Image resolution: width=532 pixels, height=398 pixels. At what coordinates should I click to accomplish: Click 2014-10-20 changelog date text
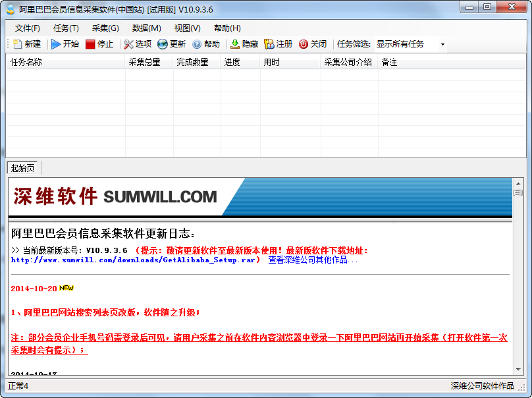coord(34,289)
